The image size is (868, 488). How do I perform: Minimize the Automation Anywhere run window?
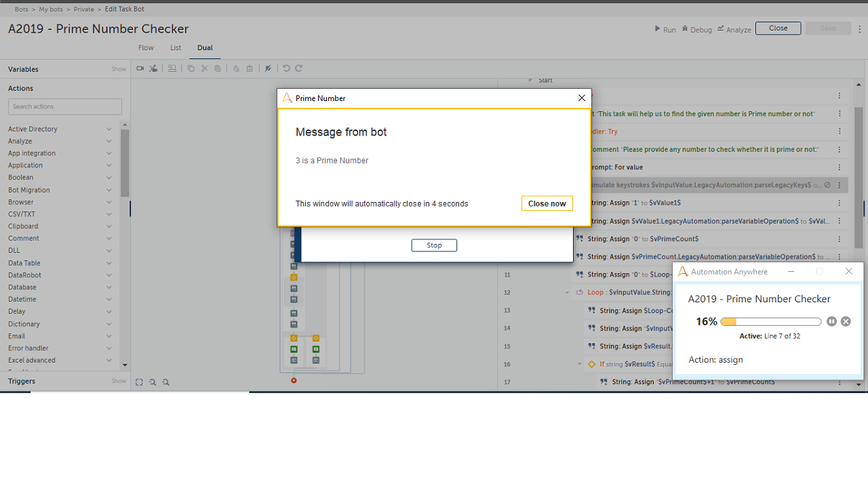(x=791, y=272)
